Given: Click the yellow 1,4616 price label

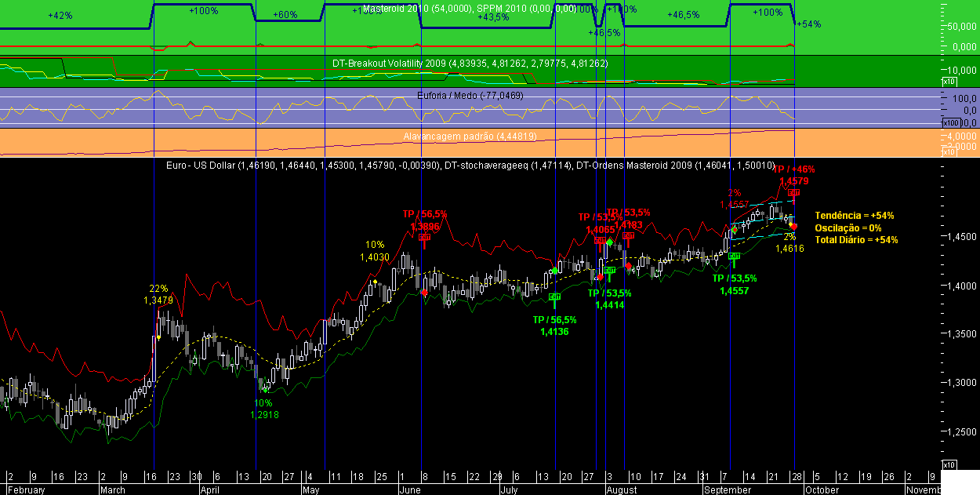Looking at the screenshot, I should 789,249.
